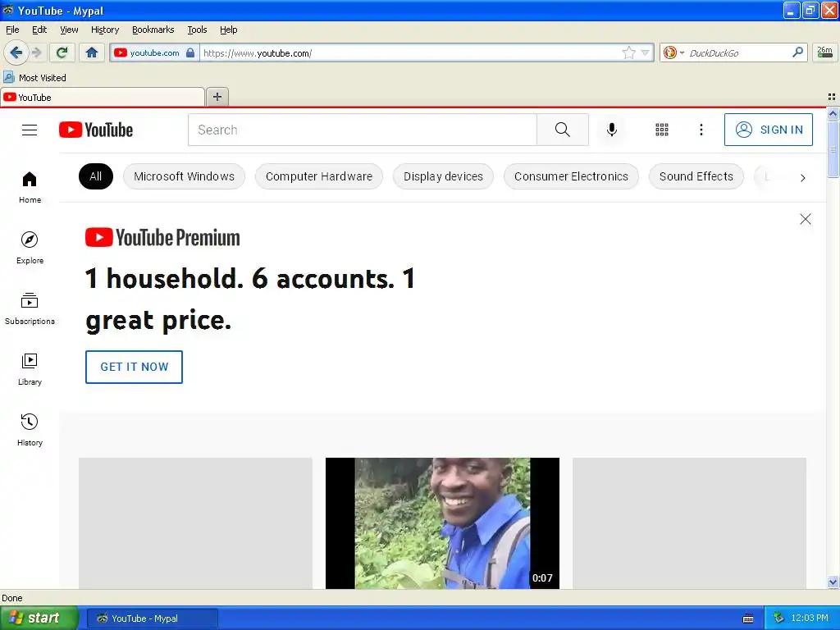Select the YouTube browser tab
Image resolution: width=840 pixels, height=630 pixels.
[103, 97]
